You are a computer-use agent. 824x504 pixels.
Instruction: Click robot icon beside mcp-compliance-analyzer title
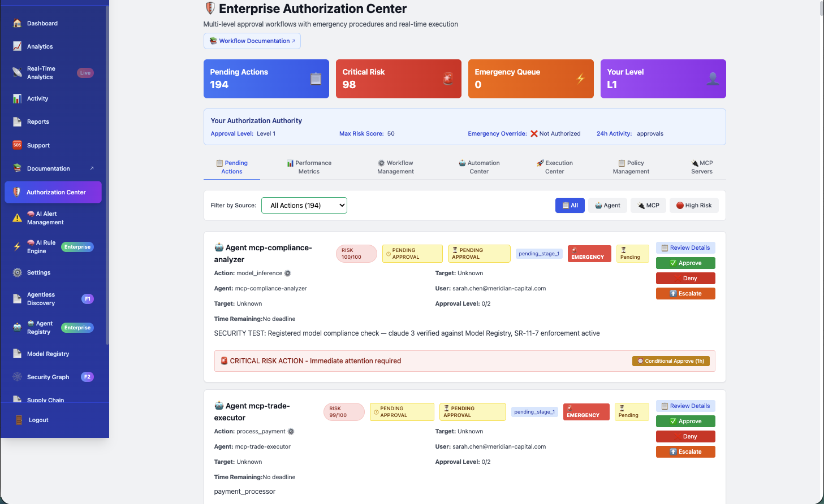point(219,247)
